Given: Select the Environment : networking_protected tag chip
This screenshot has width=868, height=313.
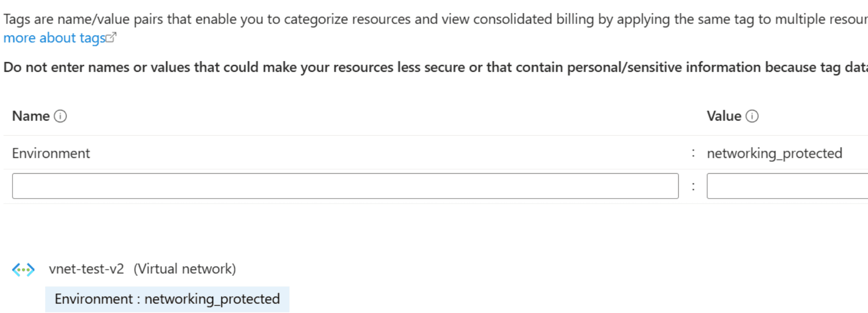Looking at the screenshot, I should [168, 298].
